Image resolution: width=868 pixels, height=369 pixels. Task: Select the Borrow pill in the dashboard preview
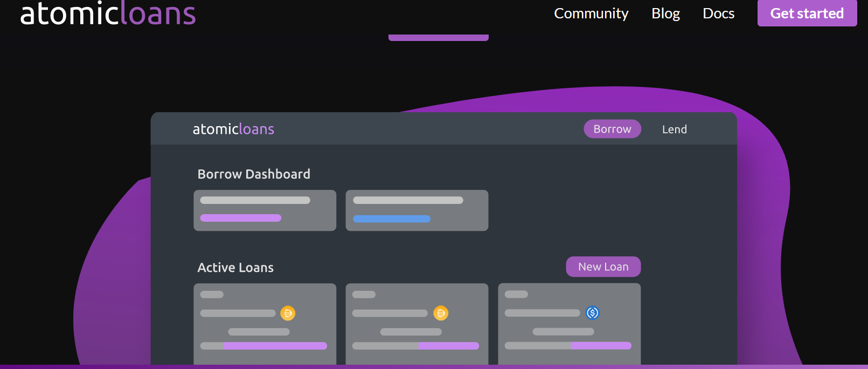pos(612,129)
